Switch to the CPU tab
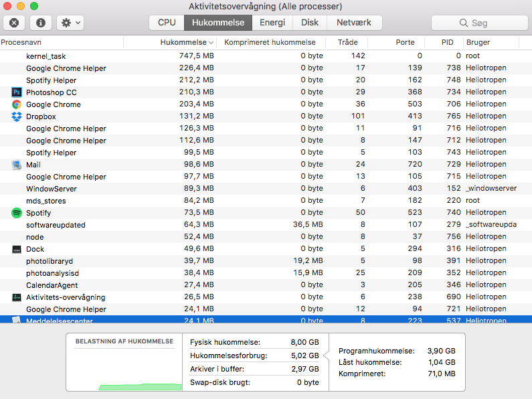Viewport: 532px width, 399px height. [167, 23]
